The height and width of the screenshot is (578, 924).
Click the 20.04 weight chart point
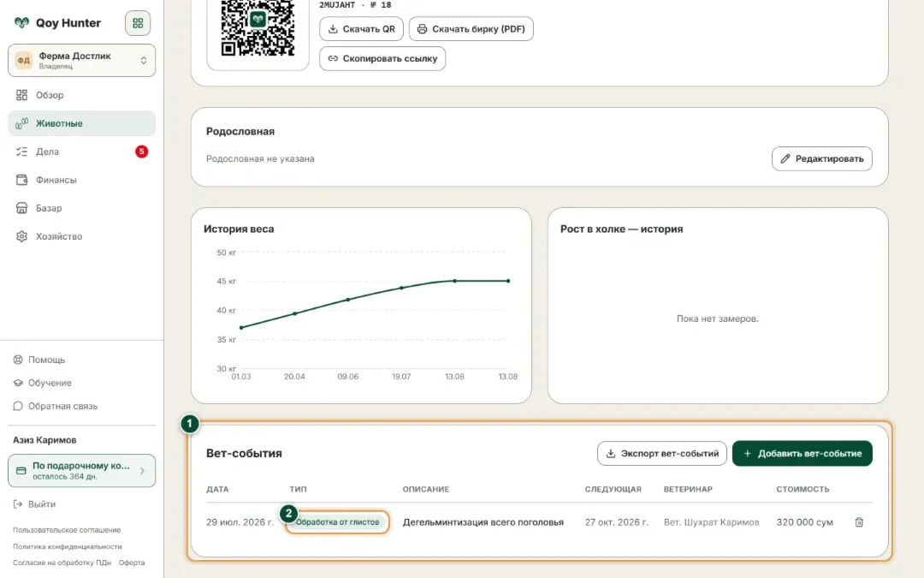click(x=294, y=313)
